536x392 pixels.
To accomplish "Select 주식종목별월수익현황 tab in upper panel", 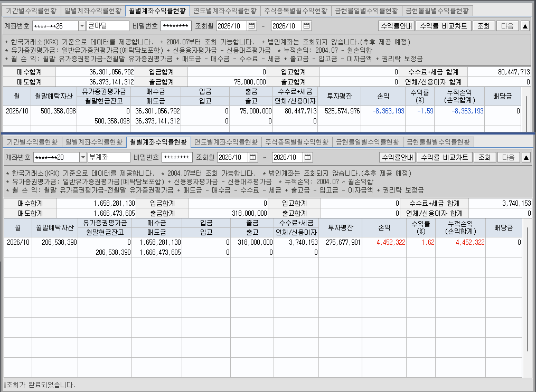I will (x=296, y=11).
